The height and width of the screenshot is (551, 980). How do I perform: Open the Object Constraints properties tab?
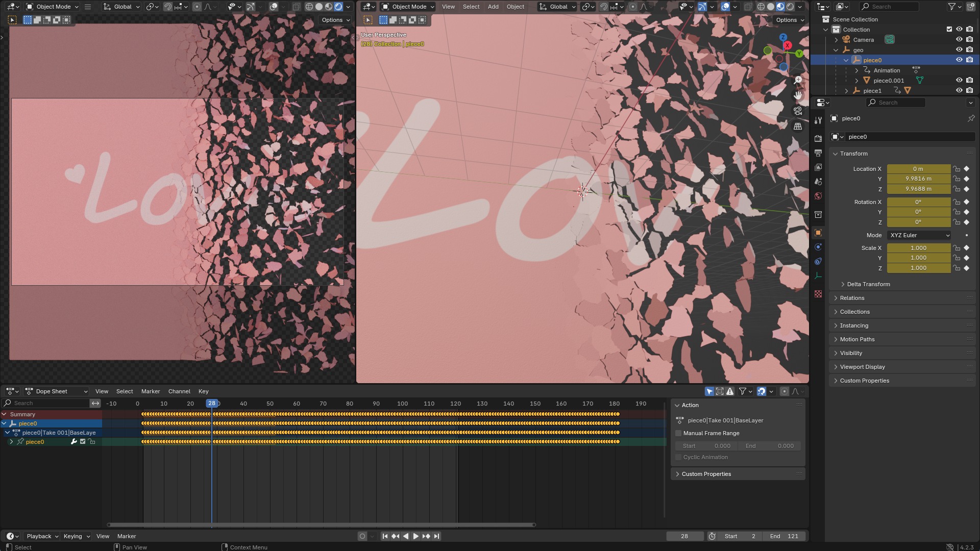(818, 261)
